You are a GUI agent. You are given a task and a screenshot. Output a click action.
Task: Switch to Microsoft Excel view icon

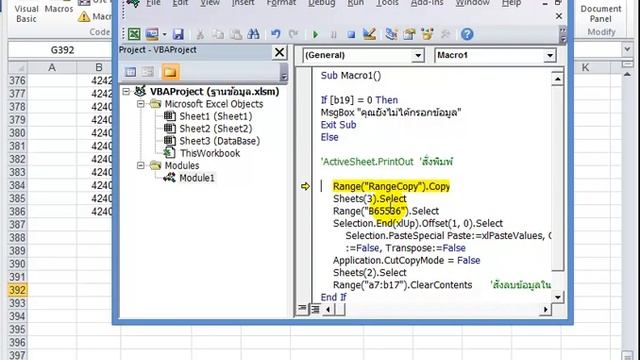coord(134,34)
